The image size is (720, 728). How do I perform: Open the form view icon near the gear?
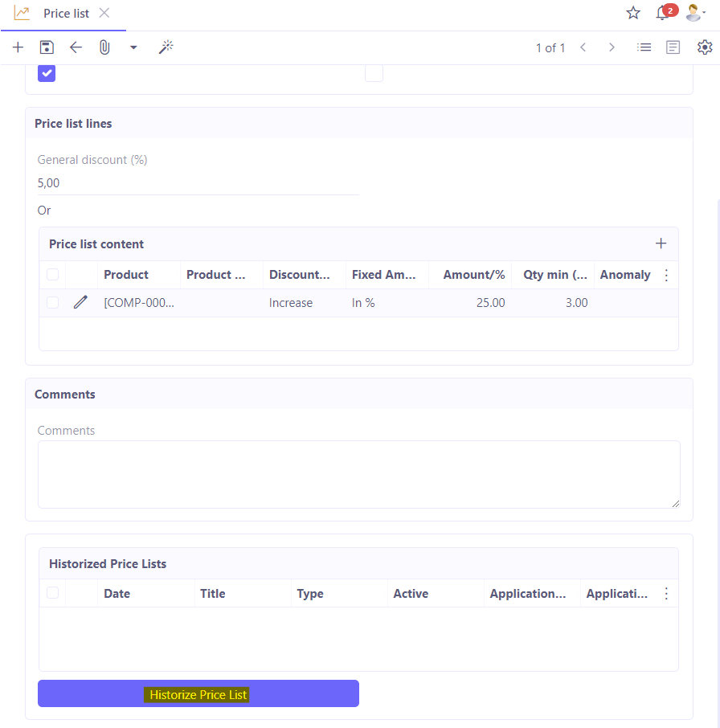(673, 47)
